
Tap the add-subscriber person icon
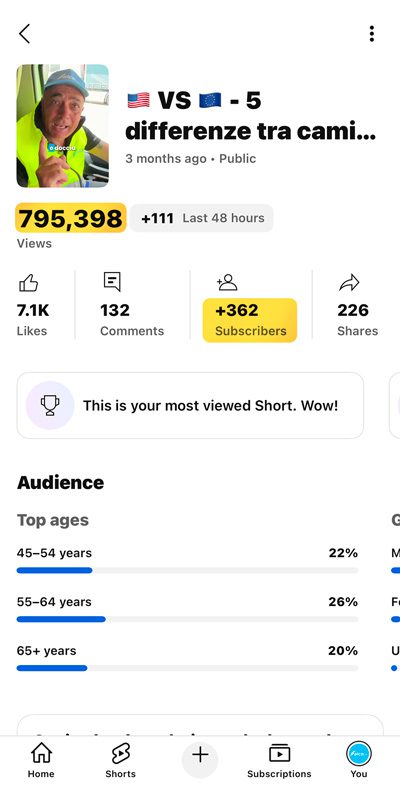click(x=227, y=282)
